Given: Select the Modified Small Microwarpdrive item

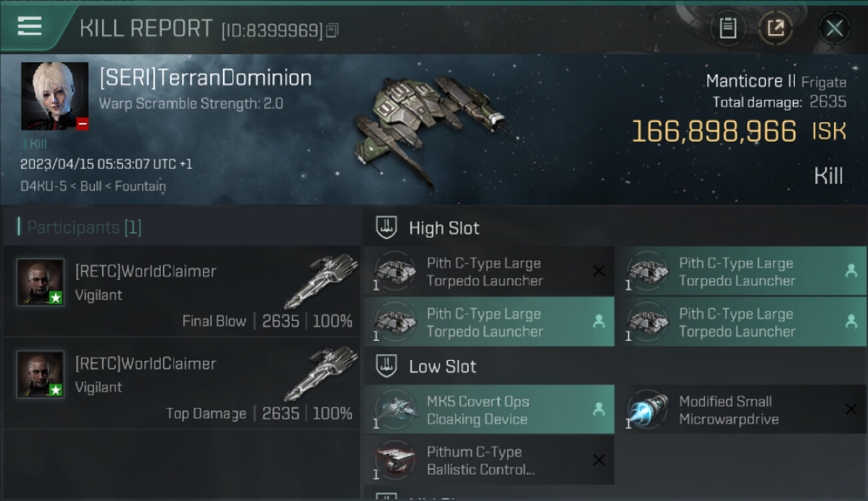Looking at the screenshot, I should [x=742, y=410].
